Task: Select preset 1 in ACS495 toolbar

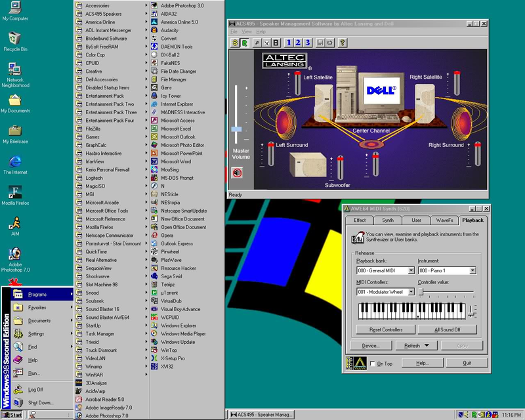Action: (288, 43)
